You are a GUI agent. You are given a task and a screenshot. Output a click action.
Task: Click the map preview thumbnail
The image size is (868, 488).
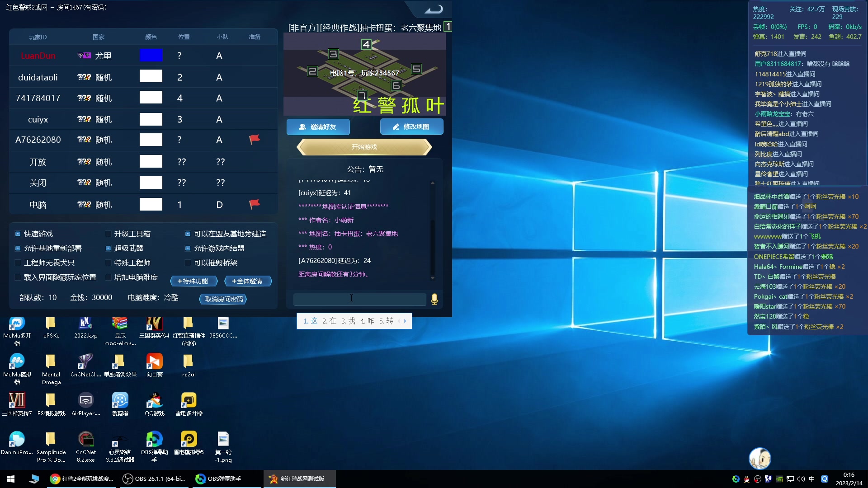(365, 75)
